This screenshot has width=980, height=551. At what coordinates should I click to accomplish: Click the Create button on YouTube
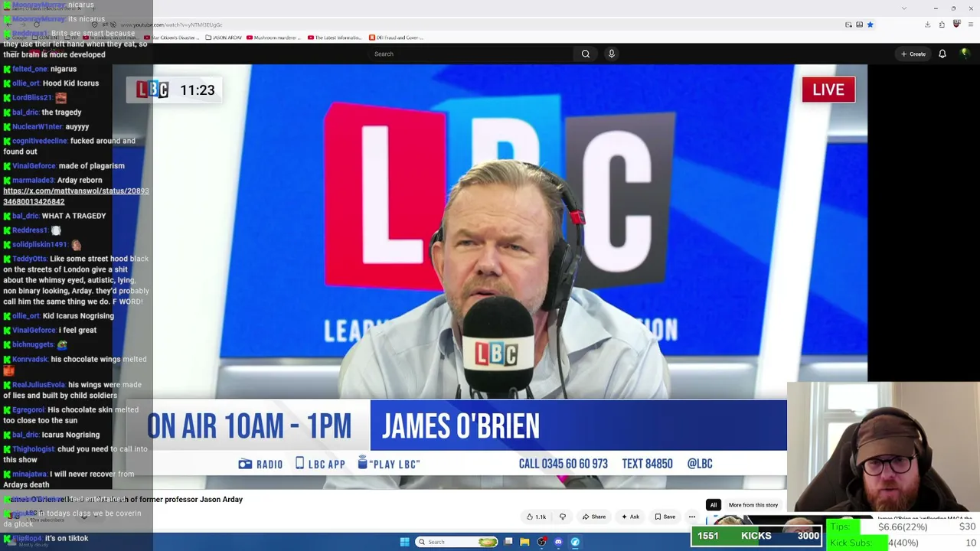(x=913, y=54)
